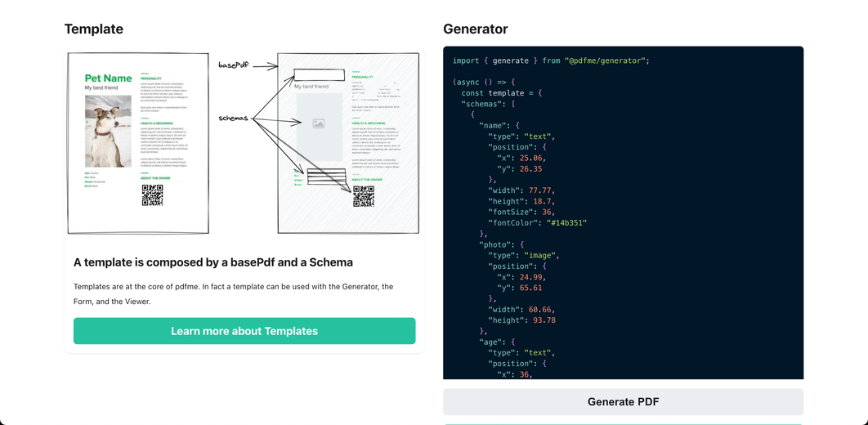The image size is (868, 425).
Task: Click the "y": 65.61 value line
Action: pos(519,288)
